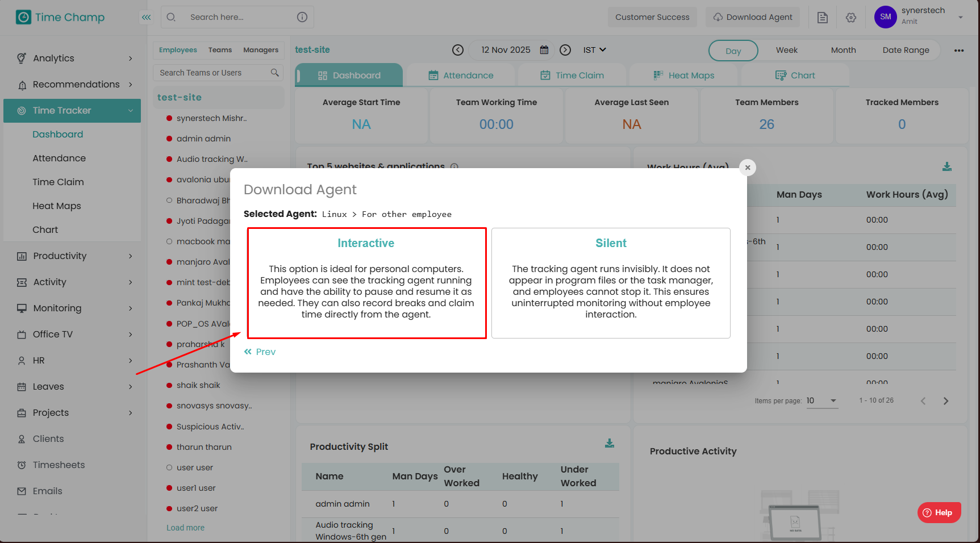
Task: Click the SM user avatar
Action: click(x=886, y=17)
